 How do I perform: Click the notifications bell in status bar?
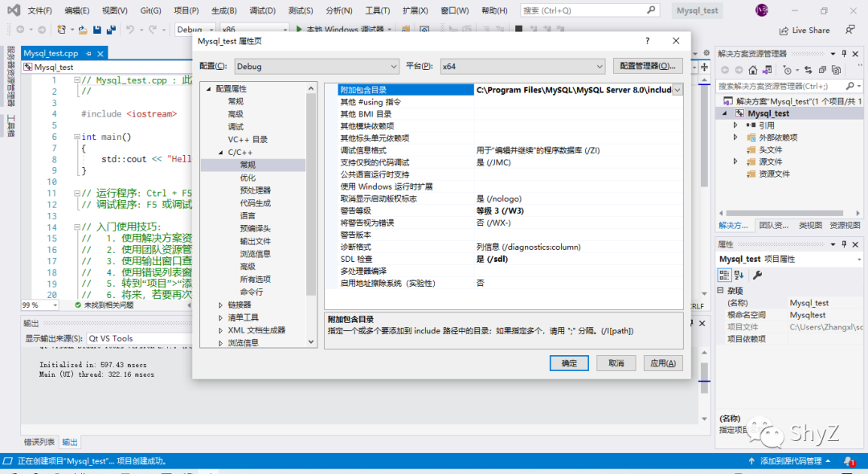tap(849, 460)
